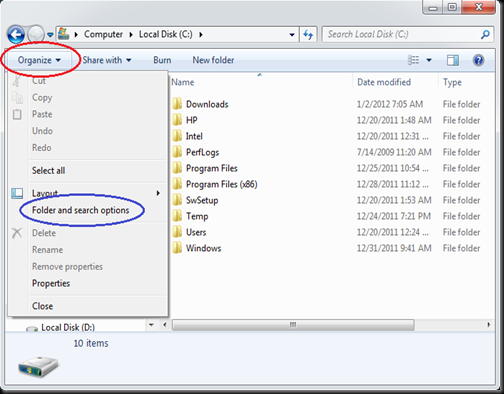
Task: Select the Program Files (x86) folder icon
Action: tap(177, 184)
